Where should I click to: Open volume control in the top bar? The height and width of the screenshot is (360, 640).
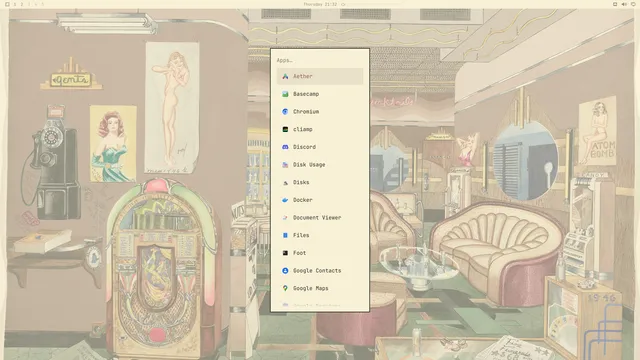pos(624,4)
